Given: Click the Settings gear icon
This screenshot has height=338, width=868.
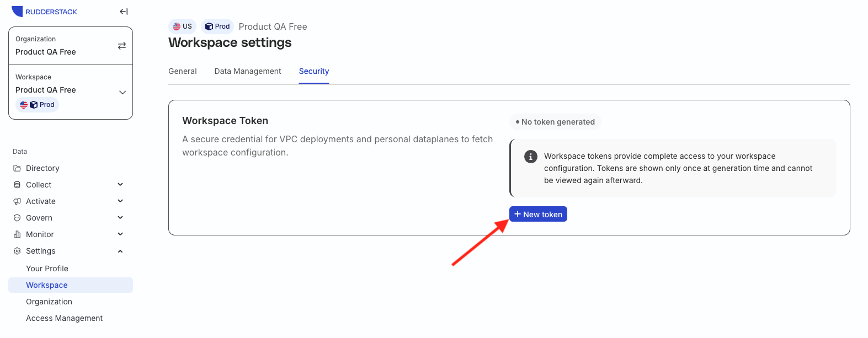Looking at the screenshot, I should tap(17, 251).
